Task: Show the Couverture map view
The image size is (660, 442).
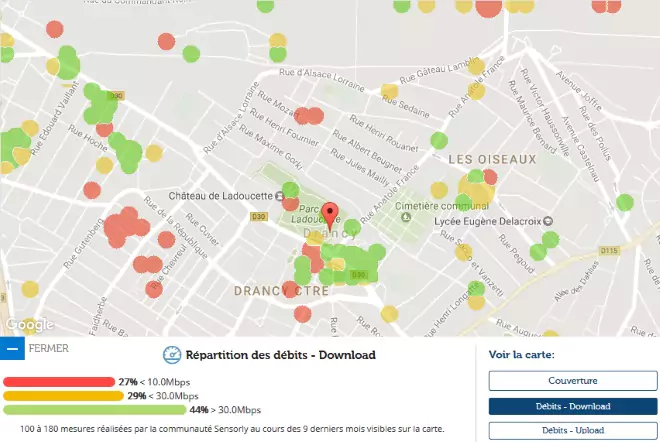Action: click(572, 381)
